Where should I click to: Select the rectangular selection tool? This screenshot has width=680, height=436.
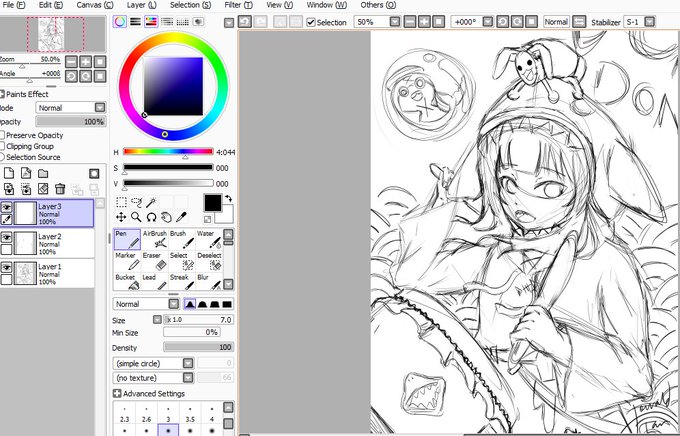point(121,202)
